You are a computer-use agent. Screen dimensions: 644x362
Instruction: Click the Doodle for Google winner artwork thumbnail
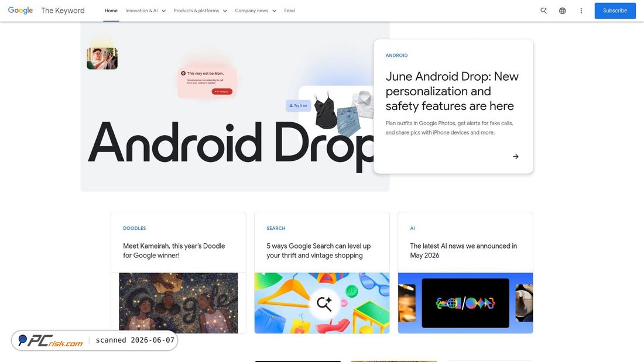[x=178, y=303]
